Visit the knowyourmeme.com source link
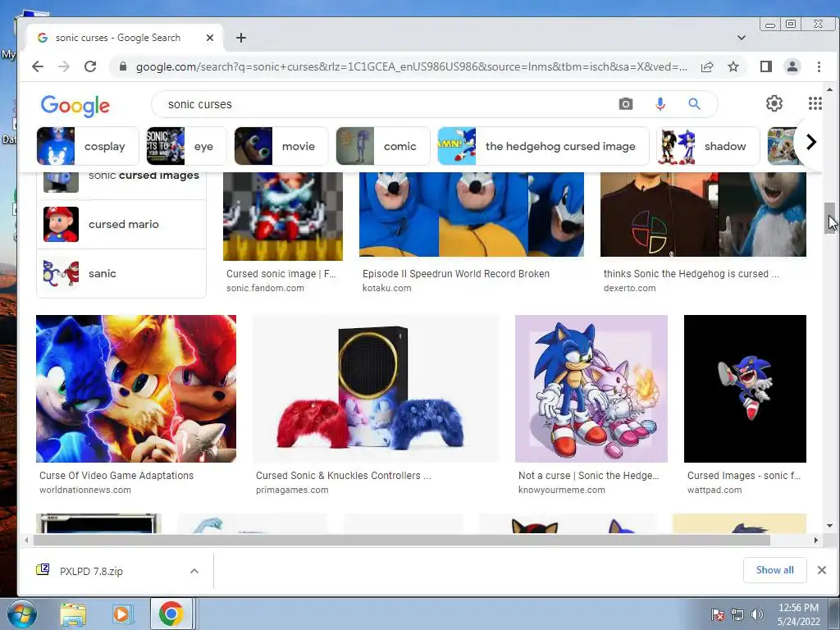 [x=561, y=491]
